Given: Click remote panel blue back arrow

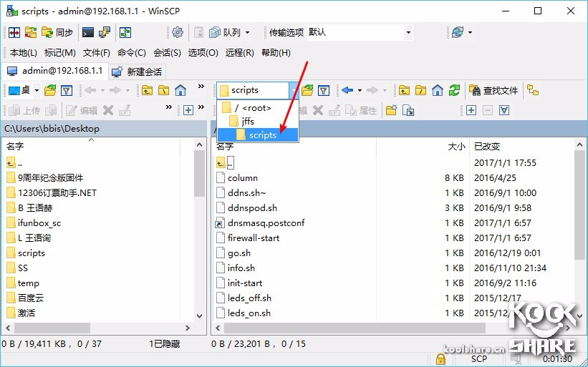Looking at the screenshot, I should pyautogui.click(x=347, y=90).
